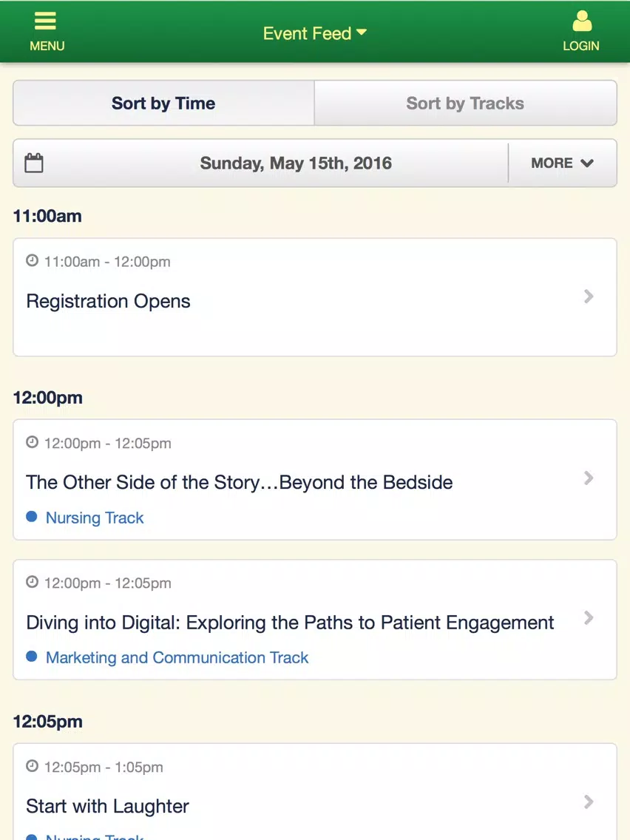Click chevron arrow on Registration Opens card

(x=589, y=297)
